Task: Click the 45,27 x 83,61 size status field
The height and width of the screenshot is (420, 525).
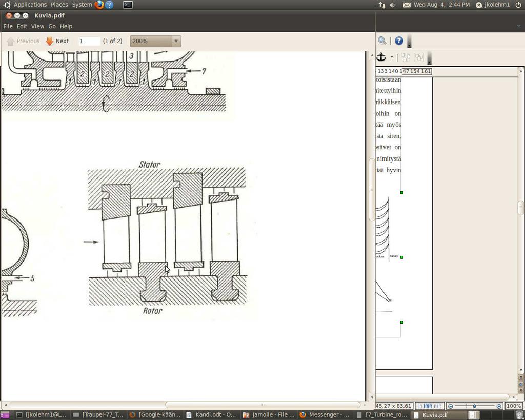Action: tap(394, 406)
